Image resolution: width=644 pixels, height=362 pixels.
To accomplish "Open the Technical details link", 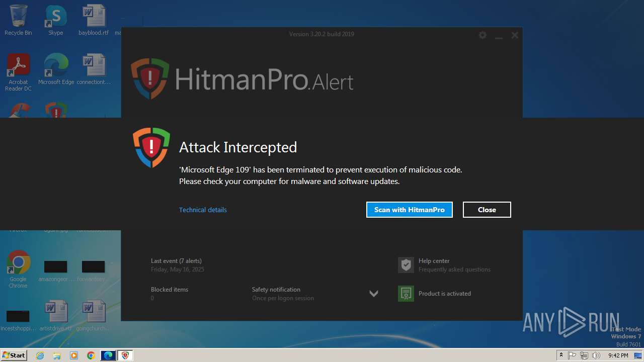I will pos(203,210).
